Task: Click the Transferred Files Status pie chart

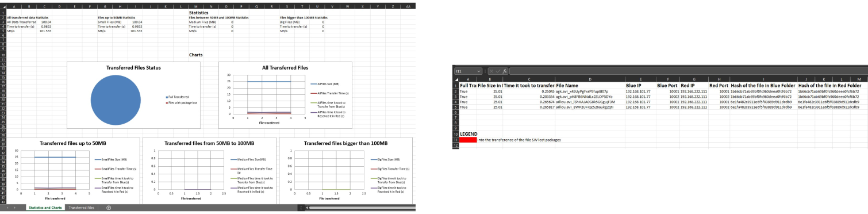Action: (133, 96)
